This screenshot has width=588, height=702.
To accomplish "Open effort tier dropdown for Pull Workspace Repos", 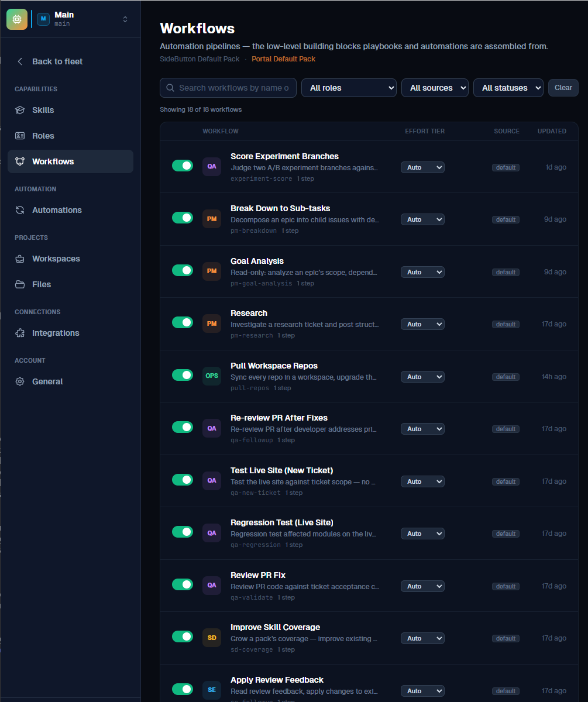I will coord(422,377).
